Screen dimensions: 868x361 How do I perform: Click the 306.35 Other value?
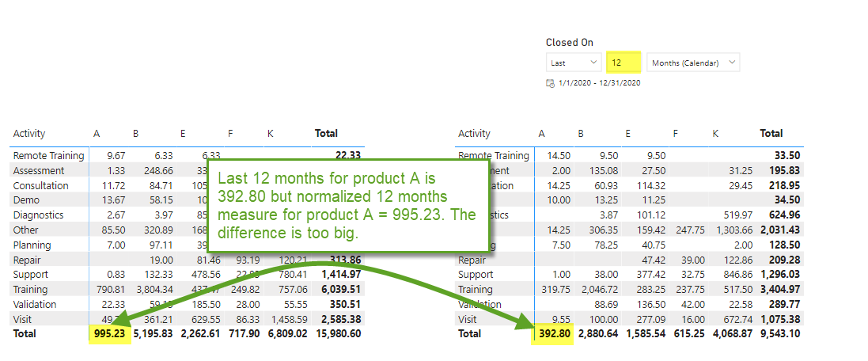[604, 230]
